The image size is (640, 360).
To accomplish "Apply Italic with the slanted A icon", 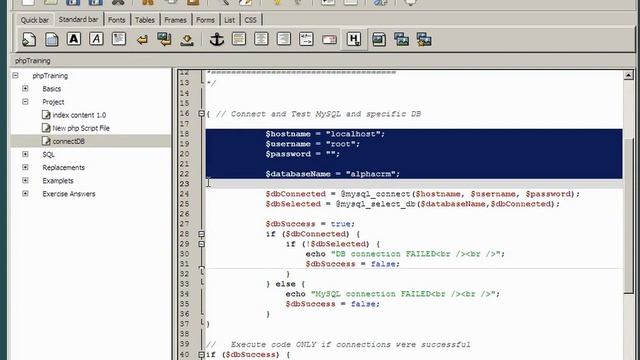I will pyautogui.click(x=96, y=39).
